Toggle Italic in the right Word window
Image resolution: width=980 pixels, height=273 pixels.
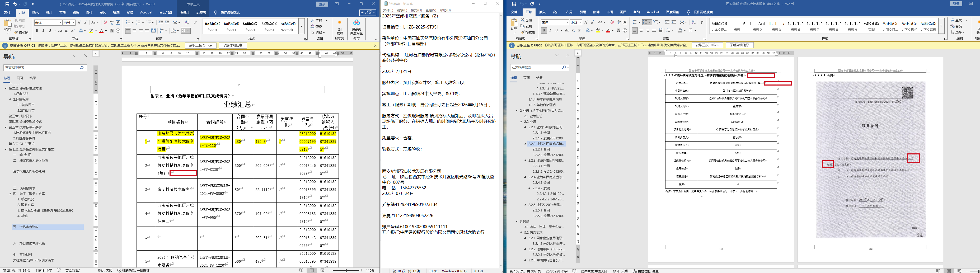(550, 30)
